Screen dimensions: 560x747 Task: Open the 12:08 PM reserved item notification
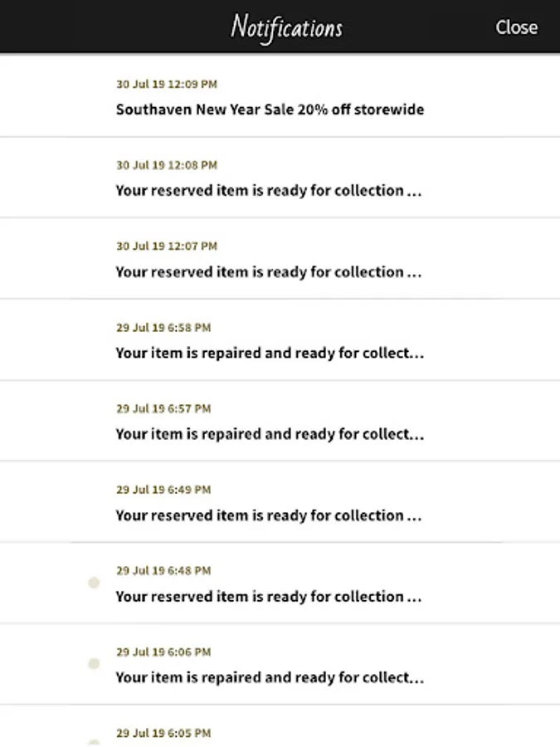point(270,190)
